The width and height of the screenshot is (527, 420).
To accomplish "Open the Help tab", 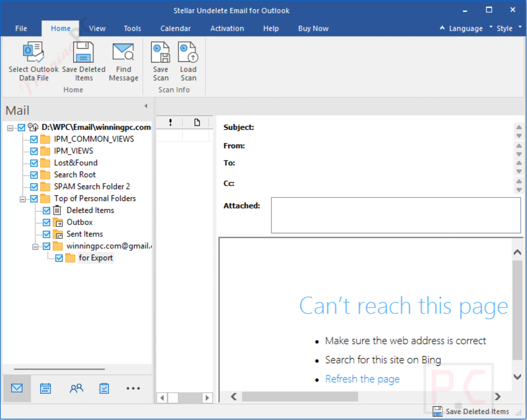I will point(271,28).
